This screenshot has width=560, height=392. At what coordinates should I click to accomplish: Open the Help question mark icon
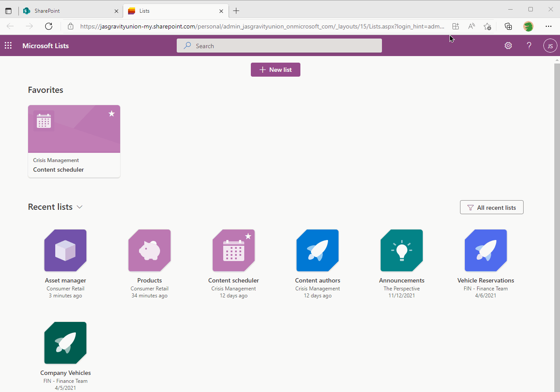coord(529,46)
